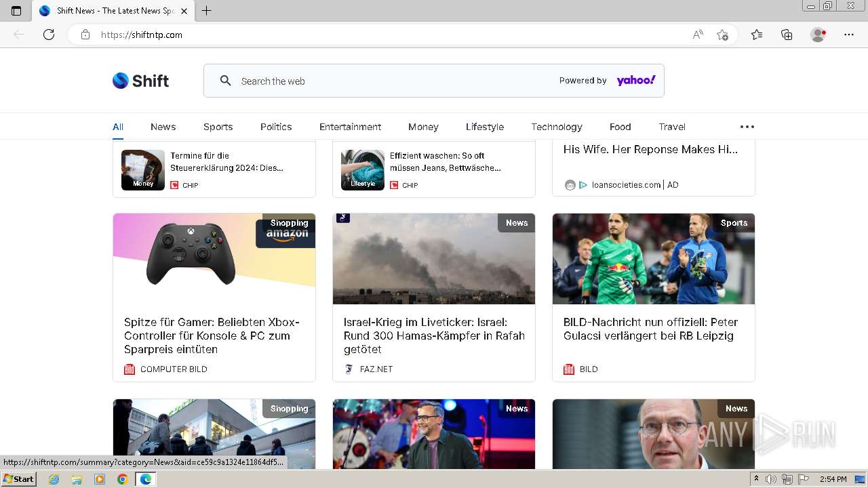Open the tab actions menu icon
This screenshot has width=868, height=488.
[16, 11]
